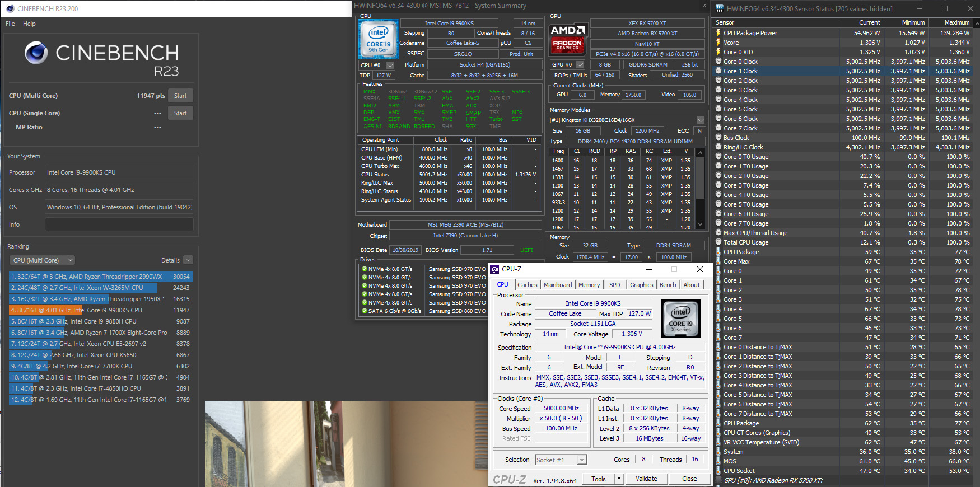Click the Sensor Status scrollbar up arrow
Image resolution: width=980 pixels, height=487 pixels.
tap(977, 22)
